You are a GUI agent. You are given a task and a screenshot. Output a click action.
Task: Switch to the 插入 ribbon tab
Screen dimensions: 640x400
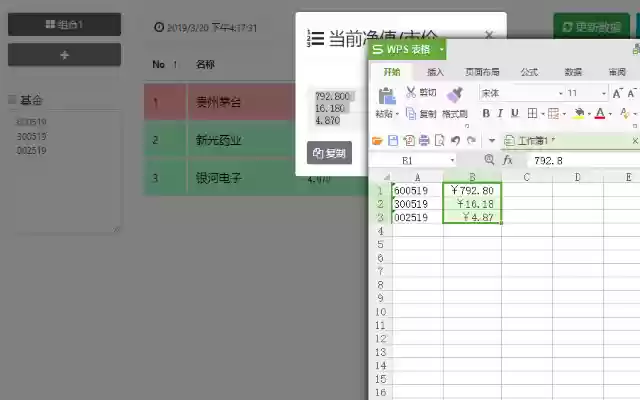(x=435, y=72)
